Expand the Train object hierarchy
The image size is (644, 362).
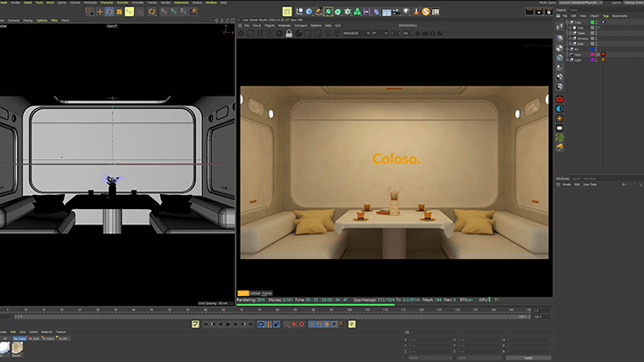pyautogui.click(x=568, y=22)
